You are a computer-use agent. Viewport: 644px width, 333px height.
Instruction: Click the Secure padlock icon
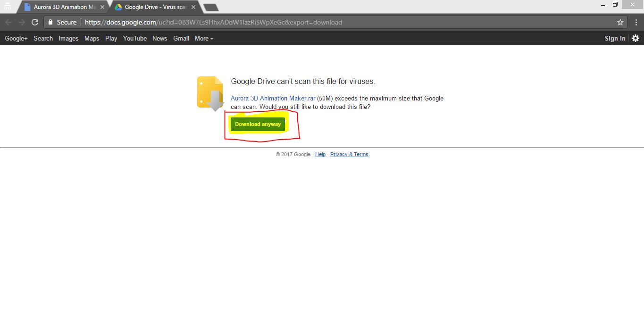pyautogui.click(x=50, y=22)
